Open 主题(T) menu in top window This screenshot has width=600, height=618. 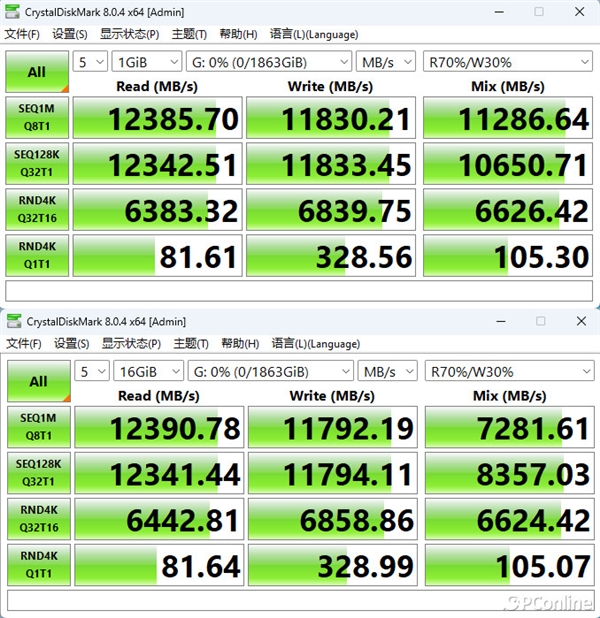189,34
